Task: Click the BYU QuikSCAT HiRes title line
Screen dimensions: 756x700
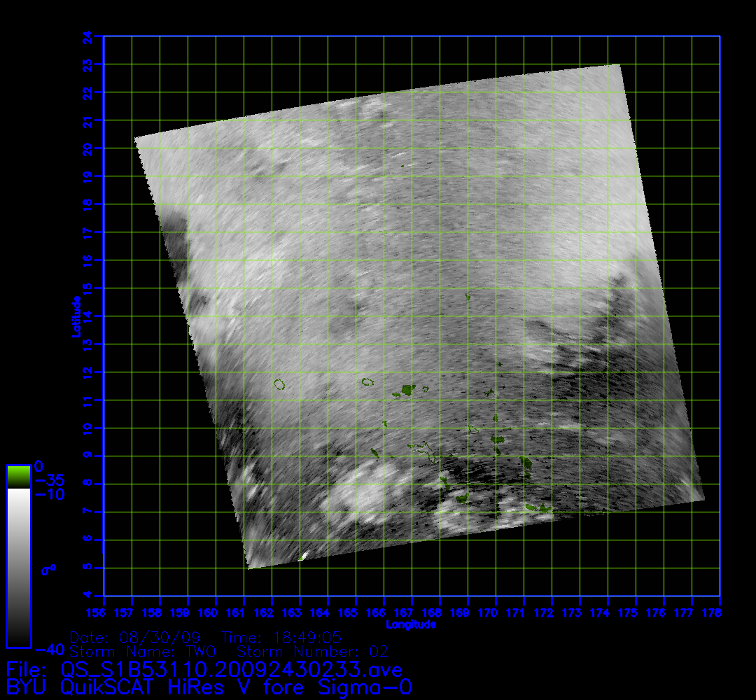Action: click(209, 687)
